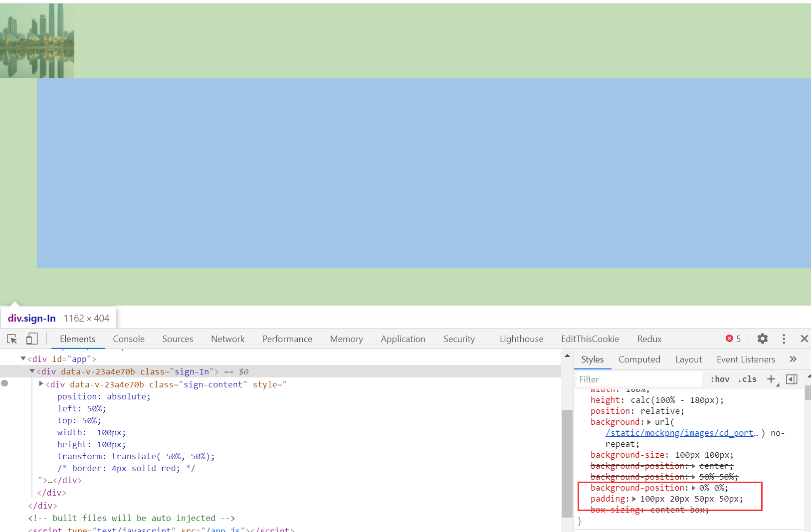Add a new style rule plus icon
The width and height of the screenshot is (811, 532).
tap(771, 379)
